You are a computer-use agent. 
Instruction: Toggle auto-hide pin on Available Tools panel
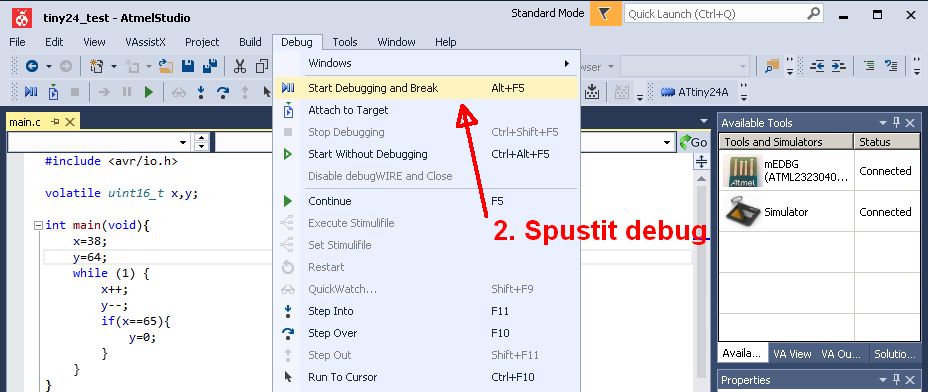click(x=897, y=123)
